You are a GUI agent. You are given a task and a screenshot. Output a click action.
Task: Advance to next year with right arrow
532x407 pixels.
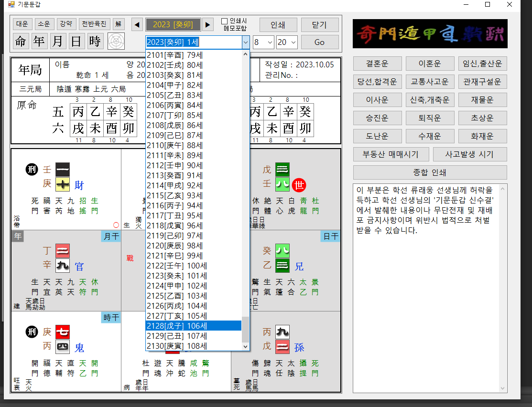pos(208,25)
